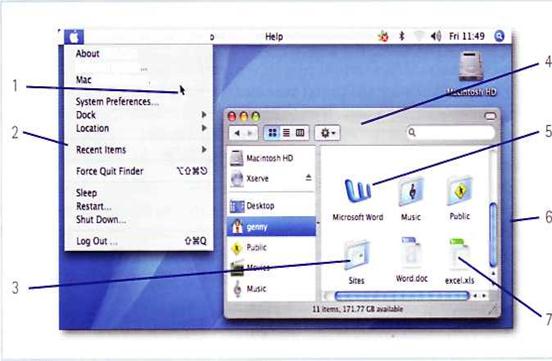
Task: Select Desktop in Finder sidebar
Action: (271, 206)
